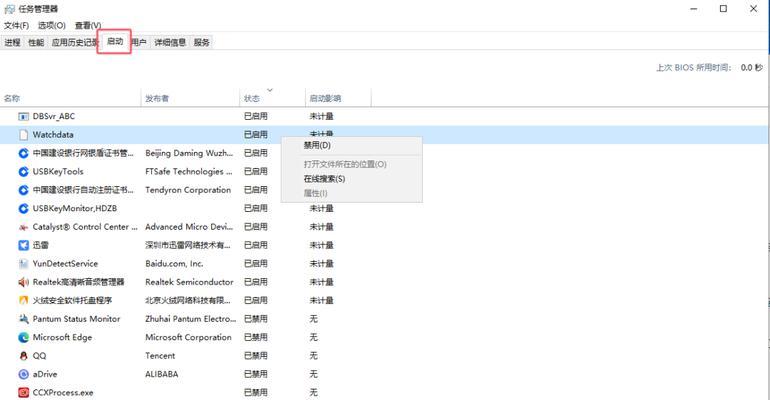Click the Catalyst Control Center icon

pos(23,227)
